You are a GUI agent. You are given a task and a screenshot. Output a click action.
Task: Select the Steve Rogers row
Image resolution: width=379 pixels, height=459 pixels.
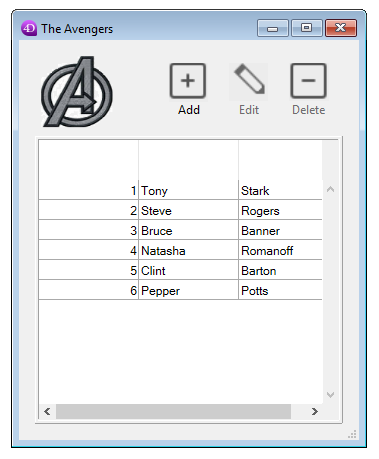click(180, 210)
